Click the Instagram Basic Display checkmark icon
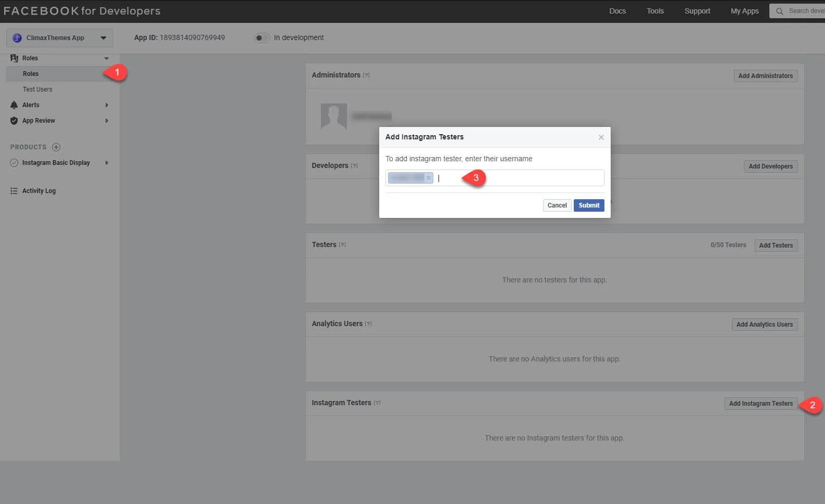This screenshot has width=825, height=504. (14, 163)
